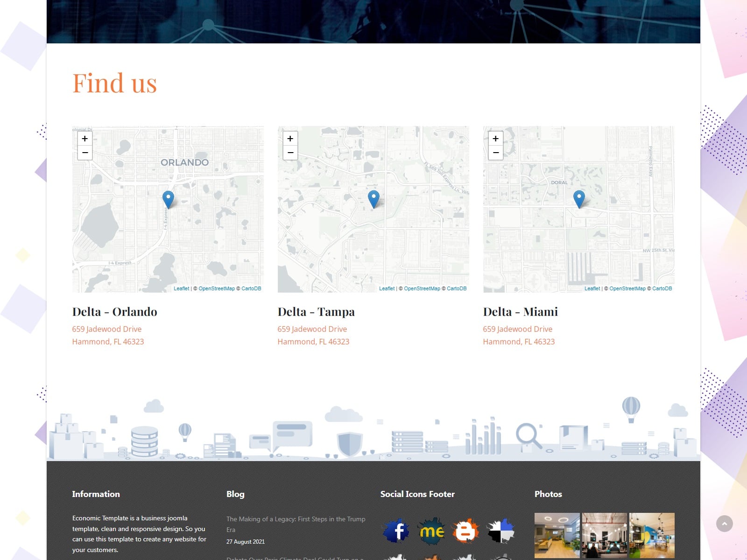Zoom in on the Tampa map
This screenshot has height=560, width=747.
point(290,139)
